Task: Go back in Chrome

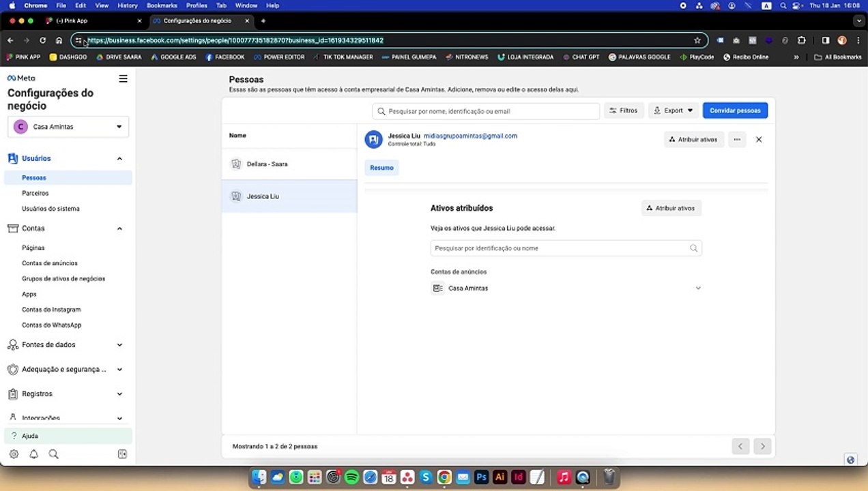Action: tap(10, 40)
